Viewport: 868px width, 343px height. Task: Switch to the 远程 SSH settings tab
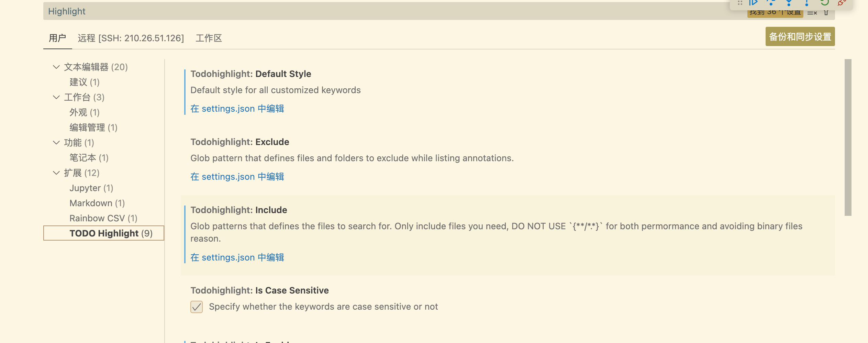tap(131, 38)
